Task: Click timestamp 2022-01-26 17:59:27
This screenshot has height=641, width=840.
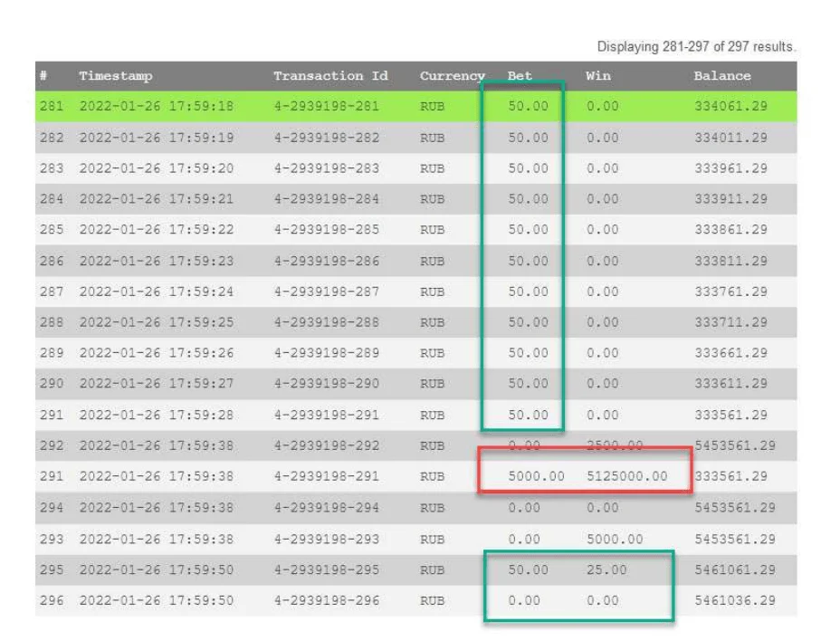Action: pyautogui.click(x=156, y=383)
